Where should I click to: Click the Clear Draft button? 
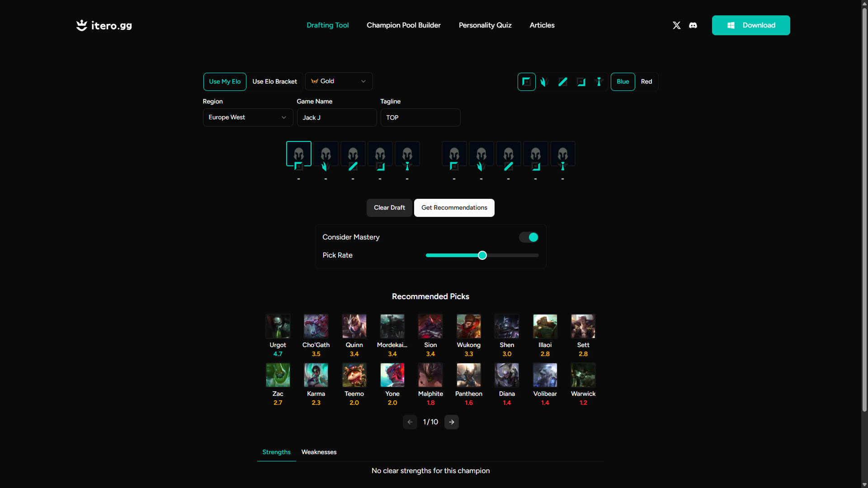pyautogui.click(x=389, y=207)
